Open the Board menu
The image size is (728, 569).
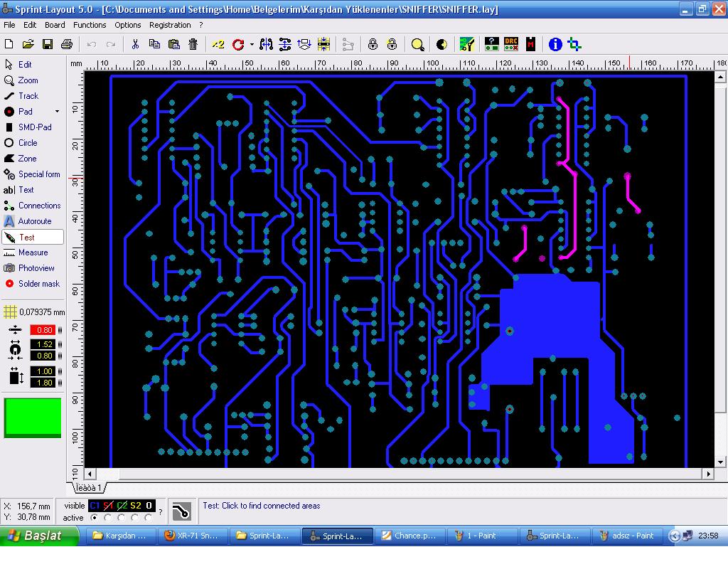(x=55, y=25)
